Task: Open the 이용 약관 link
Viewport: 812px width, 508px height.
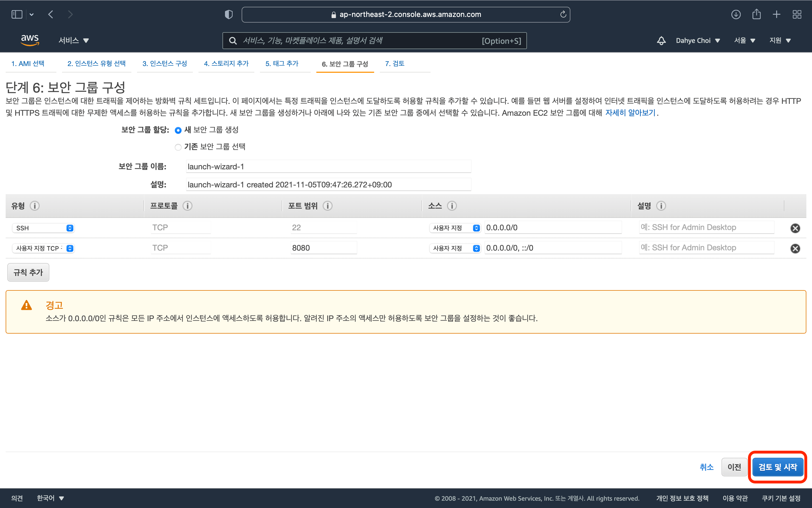Action: click(735, 498)
